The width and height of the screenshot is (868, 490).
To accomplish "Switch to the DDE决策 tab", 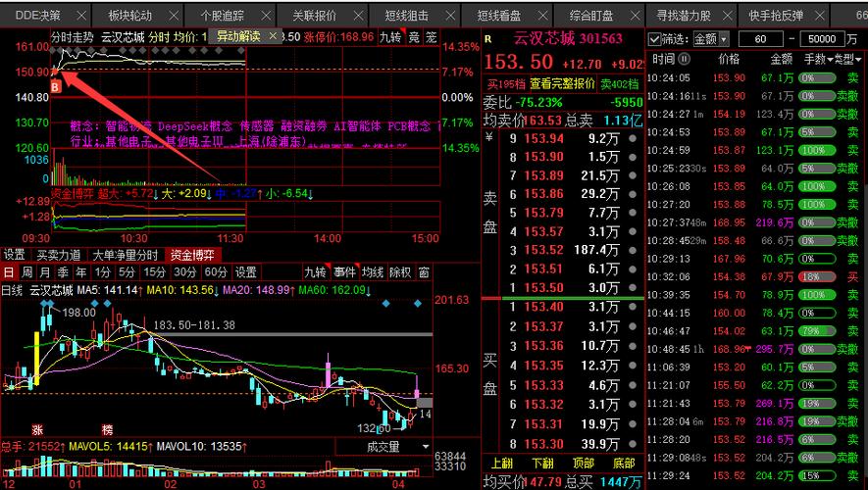I will [x=37, y=16].
